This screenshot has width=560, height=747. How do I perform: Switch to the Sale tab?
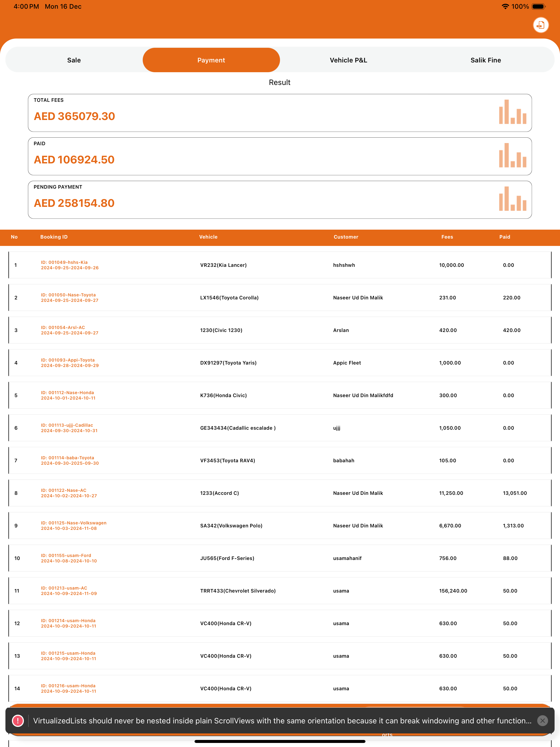click(74, 60)
